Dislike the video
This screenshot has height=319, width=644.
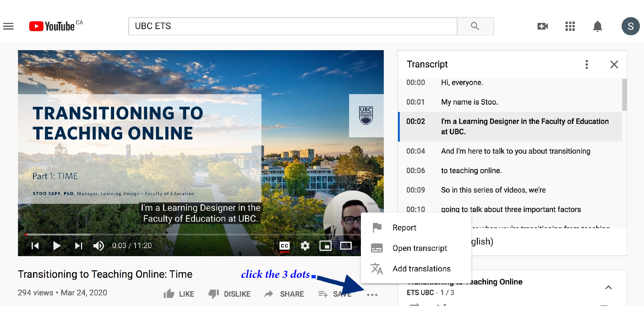point(230,294)
